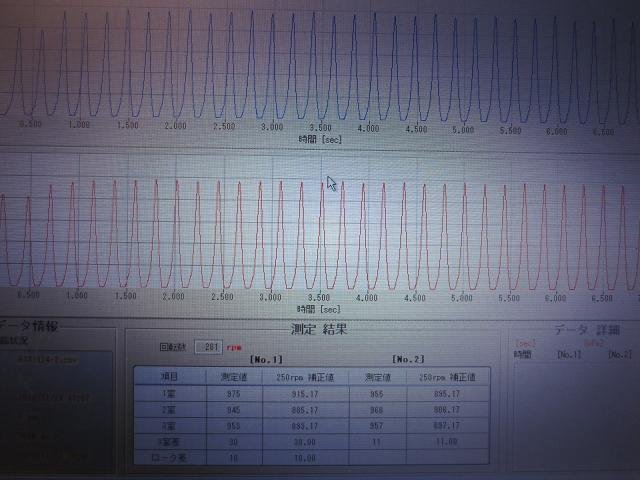Click the 項目 column header
640x480 pixels.
(x=170, y=377)
